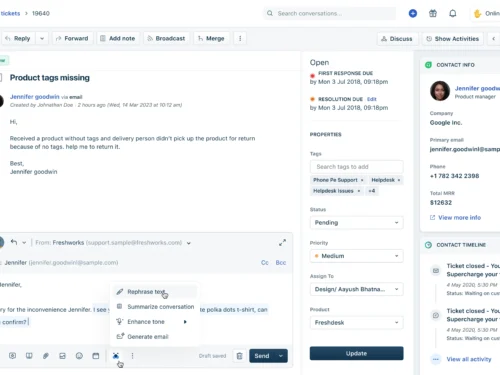
Task: Select Rephrase text from the AI menu
Action: (x=155, y=292)
